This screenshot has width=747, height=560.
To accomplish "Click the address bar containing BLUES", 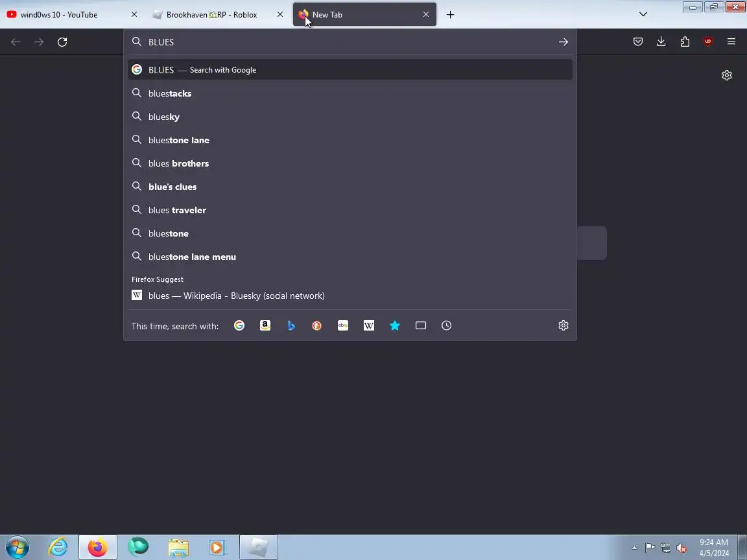I will [x=350, y=42].
